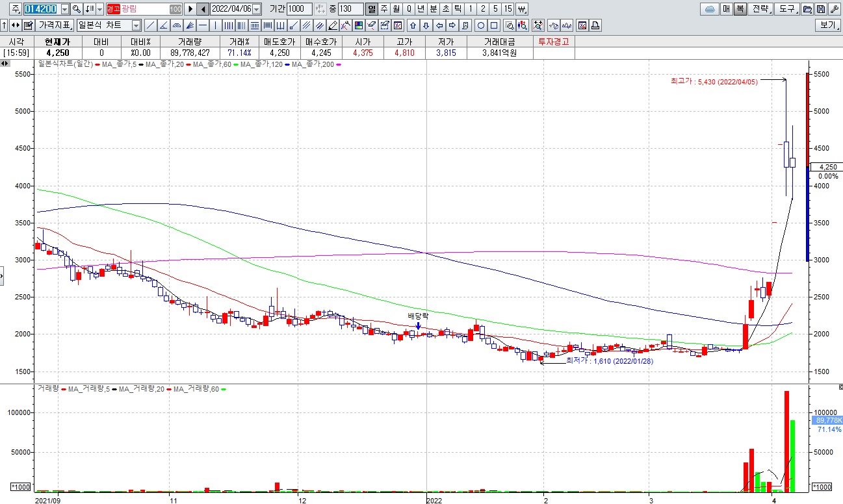The height and width of the screenshot is (504, 843).
Task: Click the save chart floppy icon
Action: click(821, 9)
